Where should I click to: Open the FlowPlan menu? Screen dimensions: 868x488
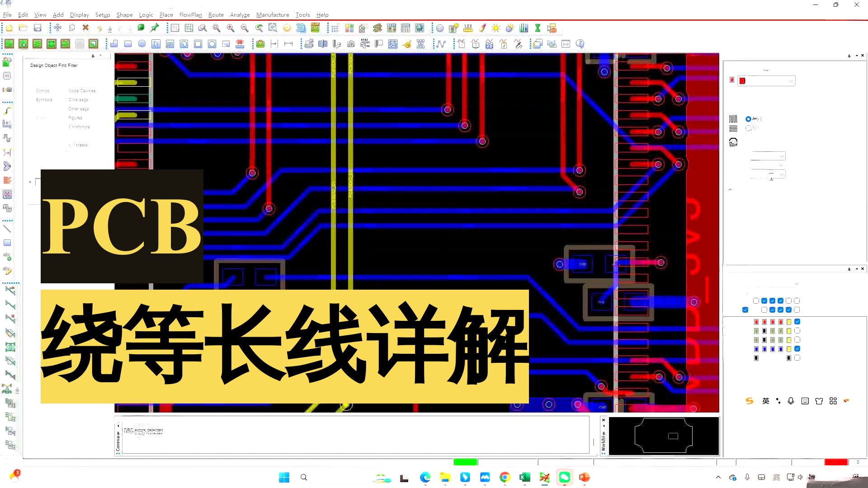point(190,14)
